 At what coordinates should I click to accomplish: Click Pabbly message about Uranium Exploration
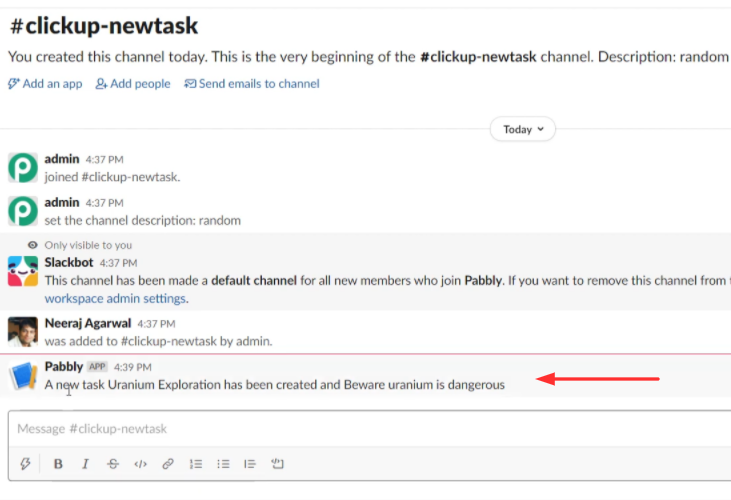tap(275, 384)
